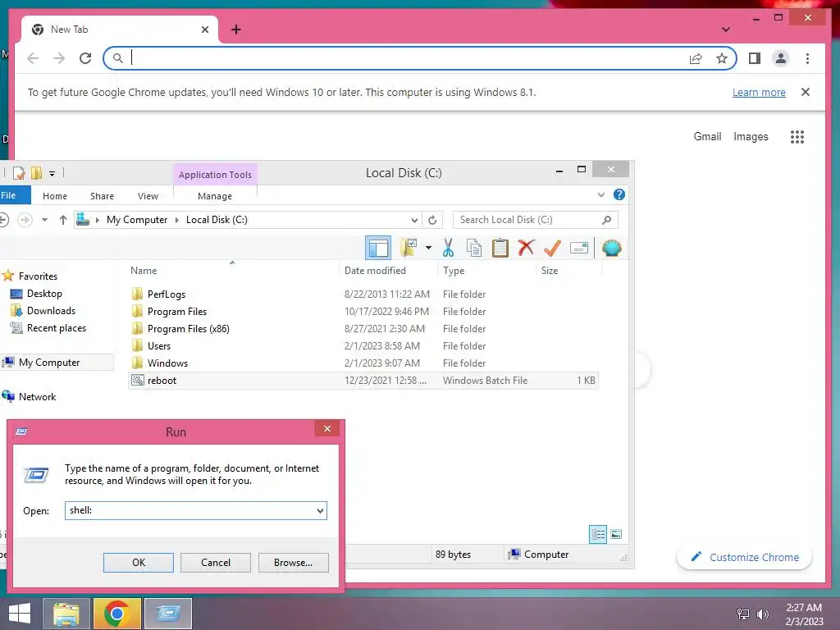Open the recent locations dropdown in Explorer

[x=44, y=220]
